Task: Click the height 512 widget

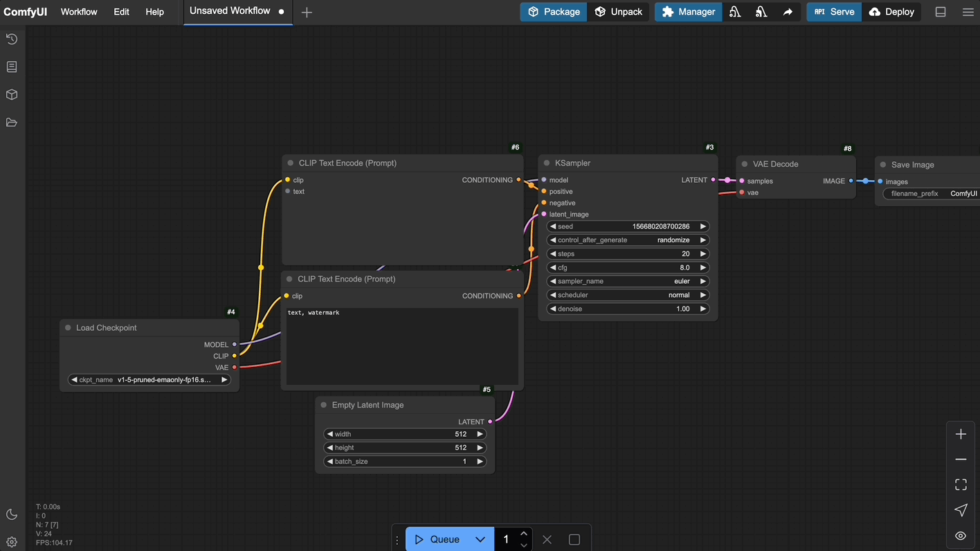Action: tap(405, 448)
